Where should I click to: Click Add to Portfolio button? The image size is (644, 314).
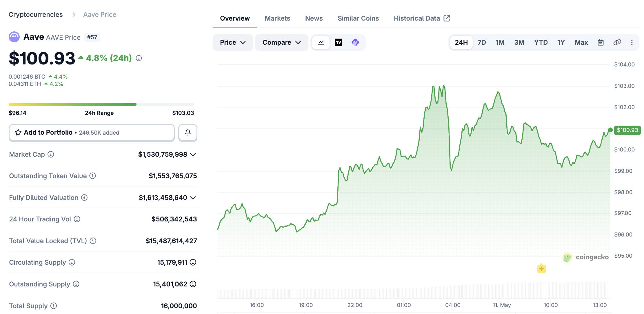(92, 133)
